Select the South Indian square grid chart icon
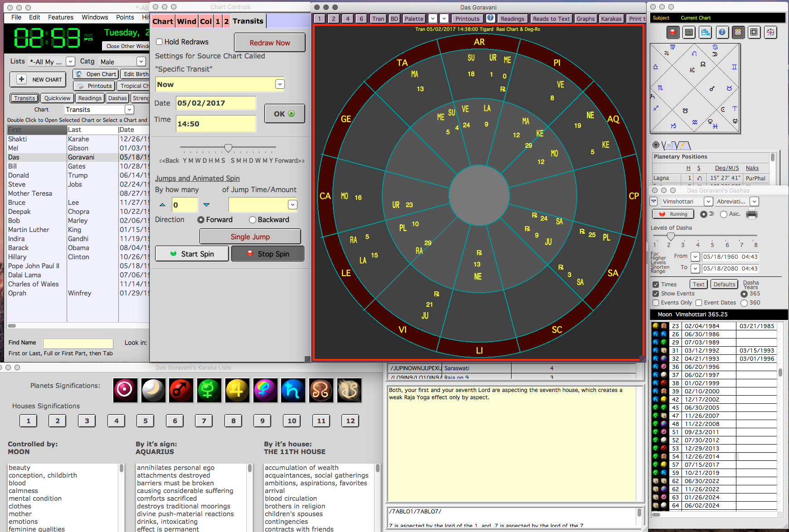Image resolution: width=789 pixels, height=532 pixels. click(754, 32)
